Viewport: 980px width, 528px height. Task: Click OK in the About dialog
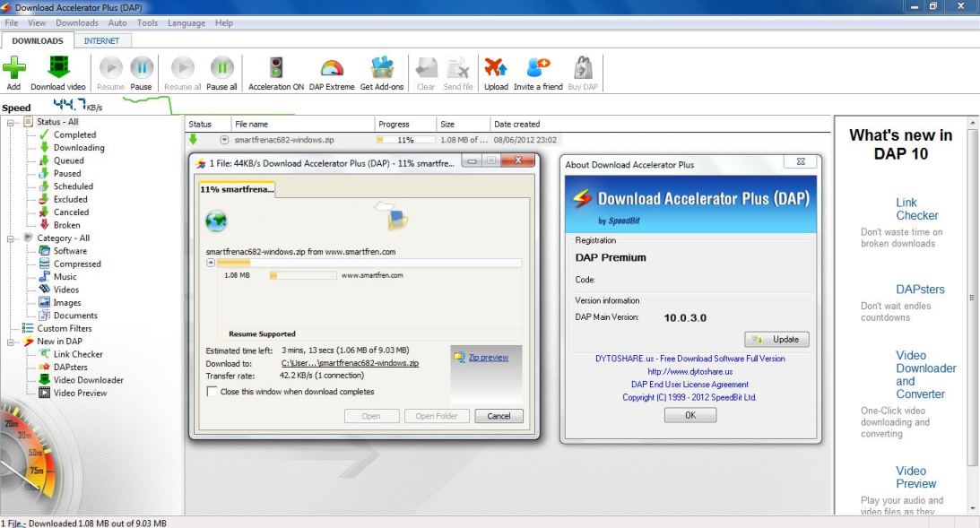[x=690, y=416]
